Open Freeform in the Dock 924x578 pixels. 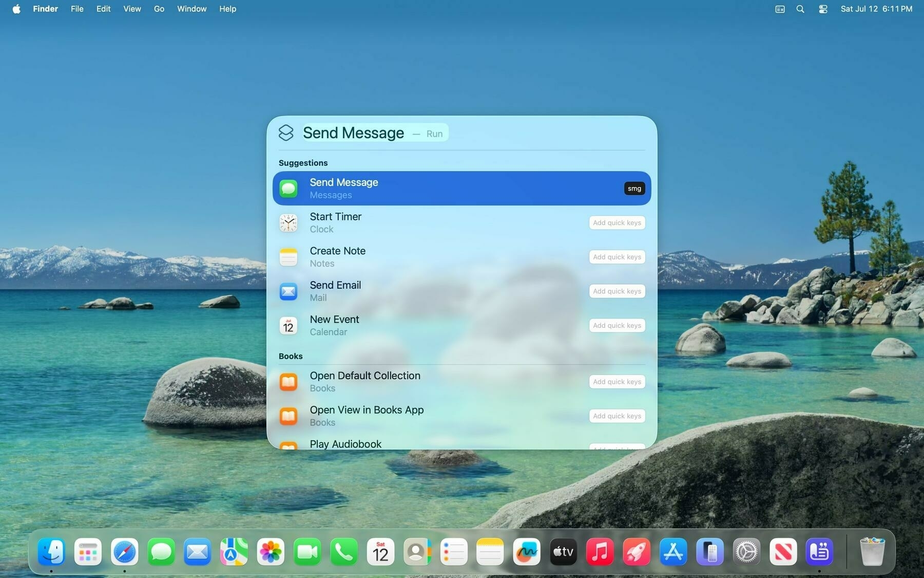click(527, 552)
